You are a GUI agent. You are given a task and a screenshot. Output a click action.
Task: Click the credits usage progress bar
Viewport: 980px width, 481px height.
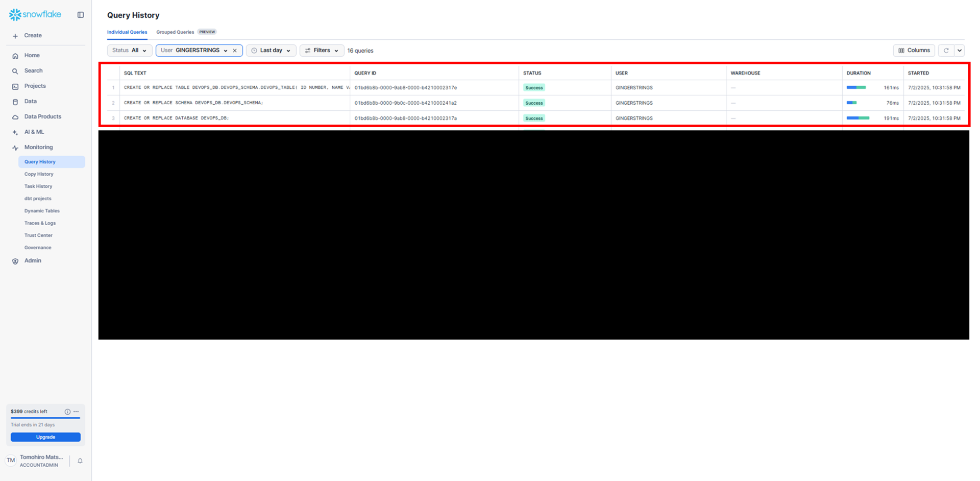(x=45, y=418)
